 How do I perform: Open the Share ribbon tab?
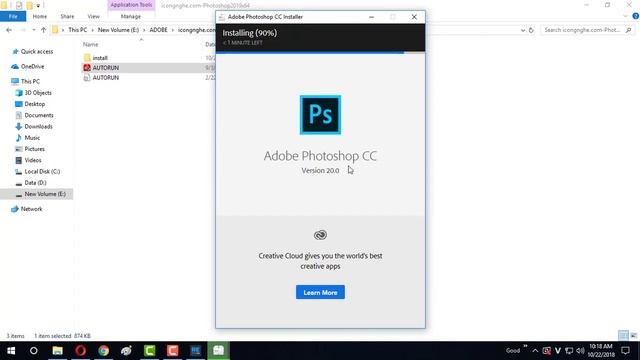point(67,16)
